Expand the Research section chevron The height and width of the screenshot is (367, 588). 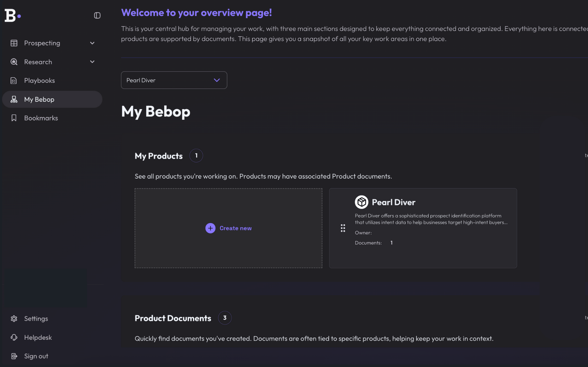92,62
